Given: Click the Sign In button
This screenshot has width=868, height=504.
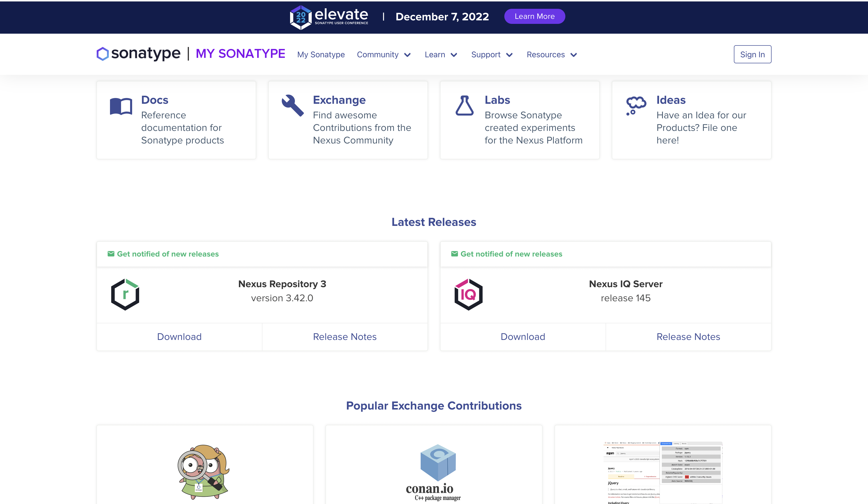Looking at the screenshot, I should (752, 54).
